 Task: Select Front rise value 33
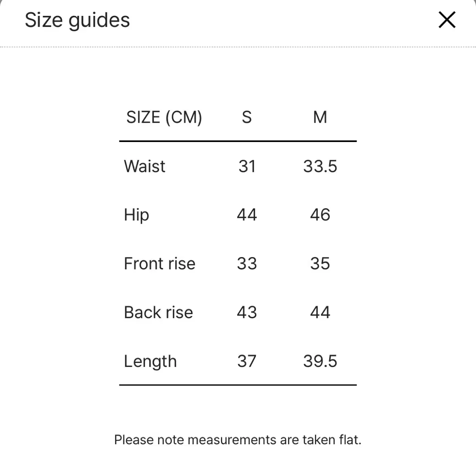point(247,264)
